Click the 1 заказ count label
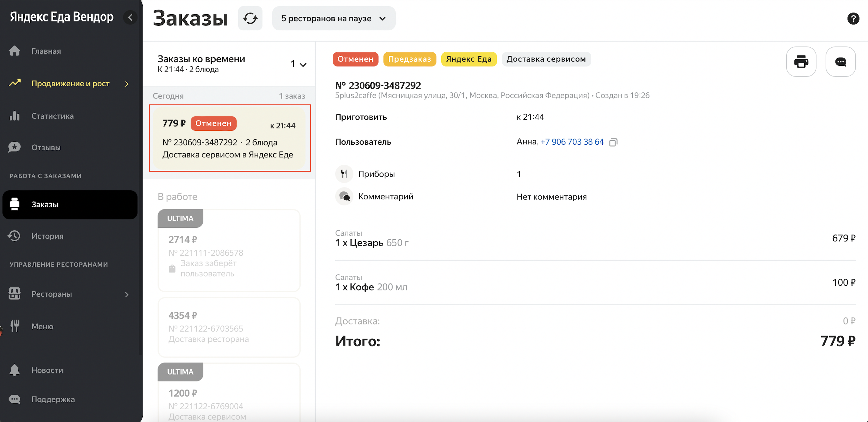868x422 pixels. [292, 96]
